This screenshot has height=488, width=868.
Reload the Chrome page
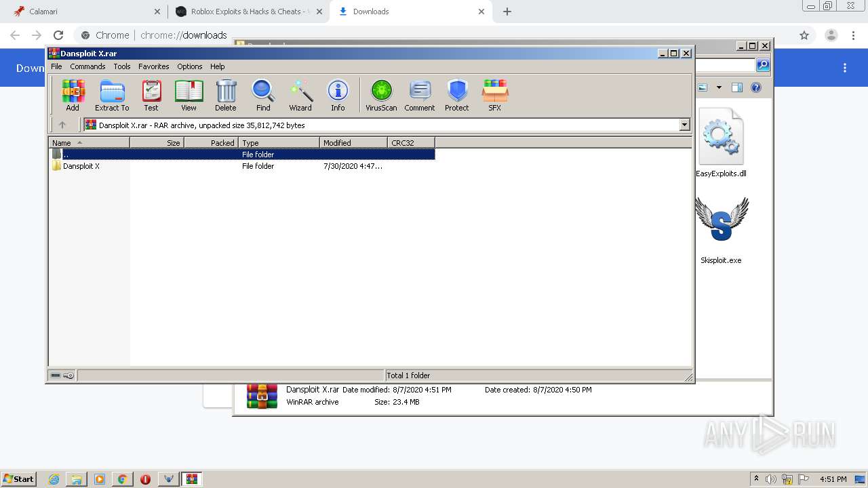pyautogui.click(x=58, y=35)
